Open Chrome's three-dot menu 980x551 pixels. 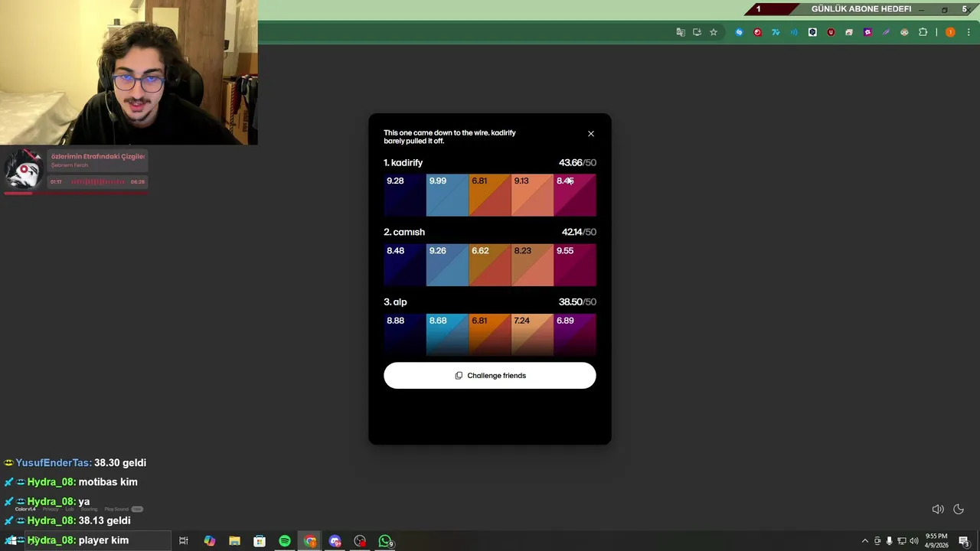pos(969,32)
